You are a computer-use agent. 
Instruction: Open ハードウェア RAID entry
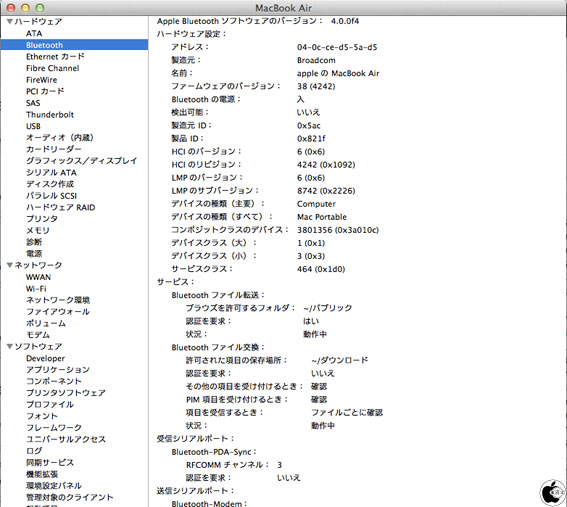[60, 207]
